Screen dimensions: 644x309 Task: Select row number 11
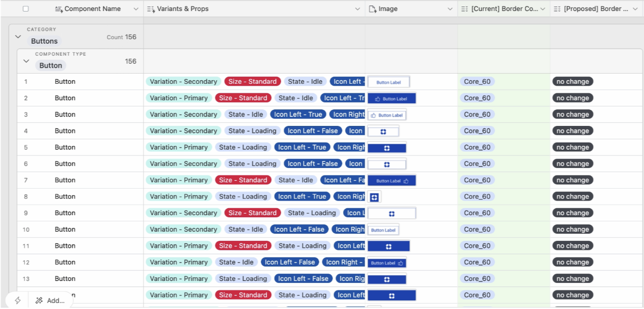[x=26, y=246]
